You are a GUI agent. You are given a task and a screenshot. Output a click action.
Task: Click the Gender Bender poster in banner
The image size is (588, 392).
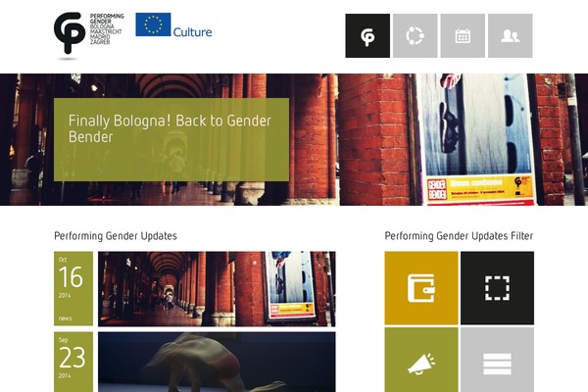click(x=476, y=139)
